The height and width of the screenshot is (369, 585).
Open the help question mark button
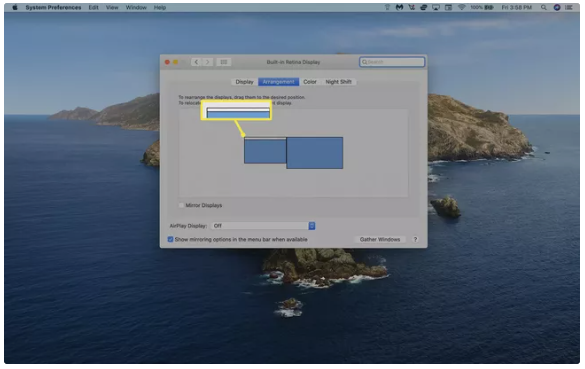[x=415, y=239]
